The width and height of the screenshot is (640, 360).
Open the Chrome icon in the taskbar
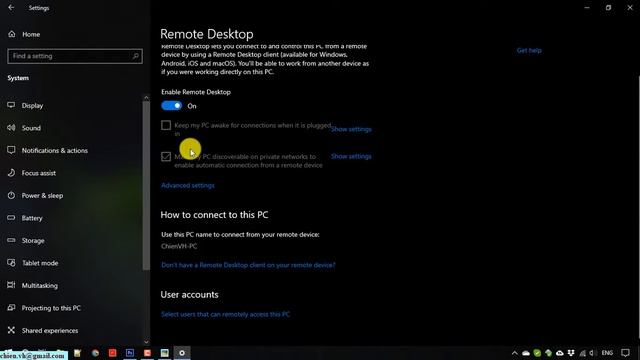coord(95,353)
